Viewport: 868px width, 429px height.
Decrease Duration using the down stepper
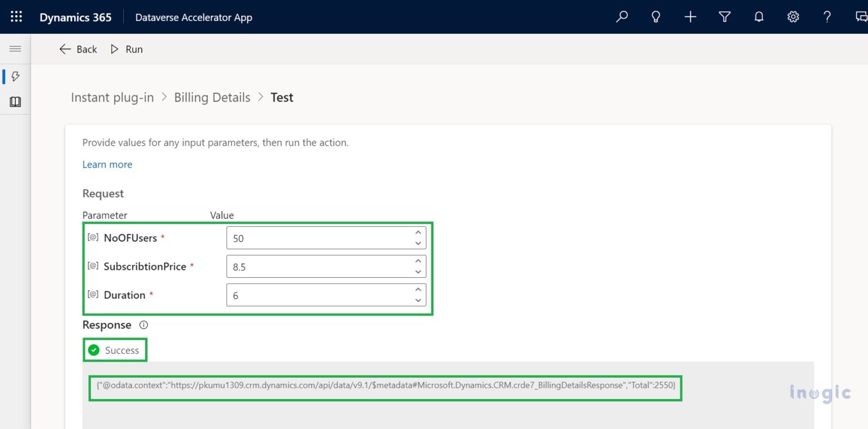point(418,300)
